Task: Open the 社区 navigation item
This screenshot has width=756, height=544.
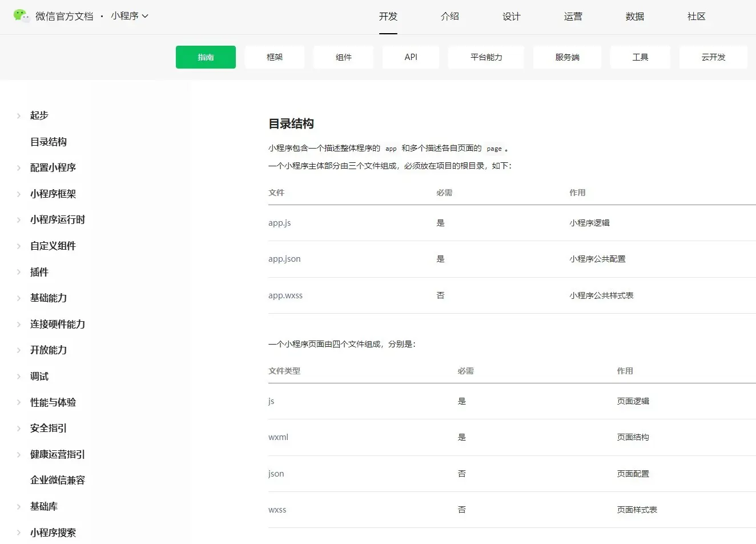Action: [x=696, y=17]
